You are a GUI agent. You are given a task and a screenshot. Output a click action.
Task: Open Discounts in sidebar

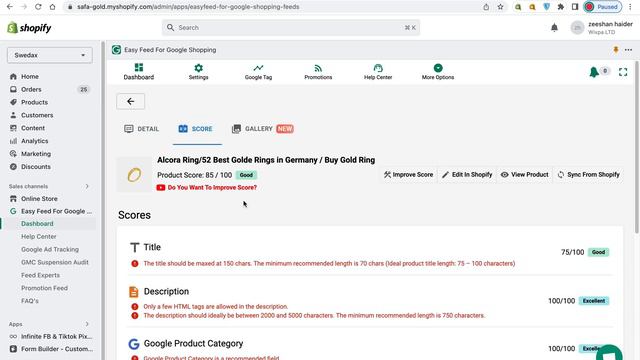[36, 167]
